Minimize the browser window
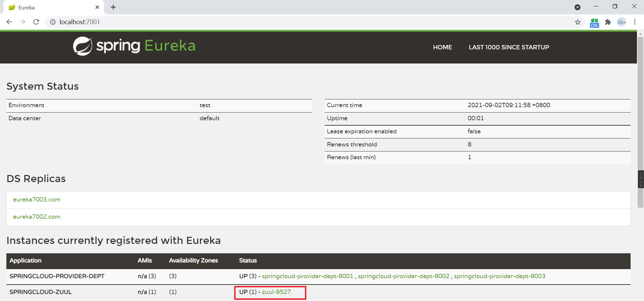644x301 pixels. point(596,6)
